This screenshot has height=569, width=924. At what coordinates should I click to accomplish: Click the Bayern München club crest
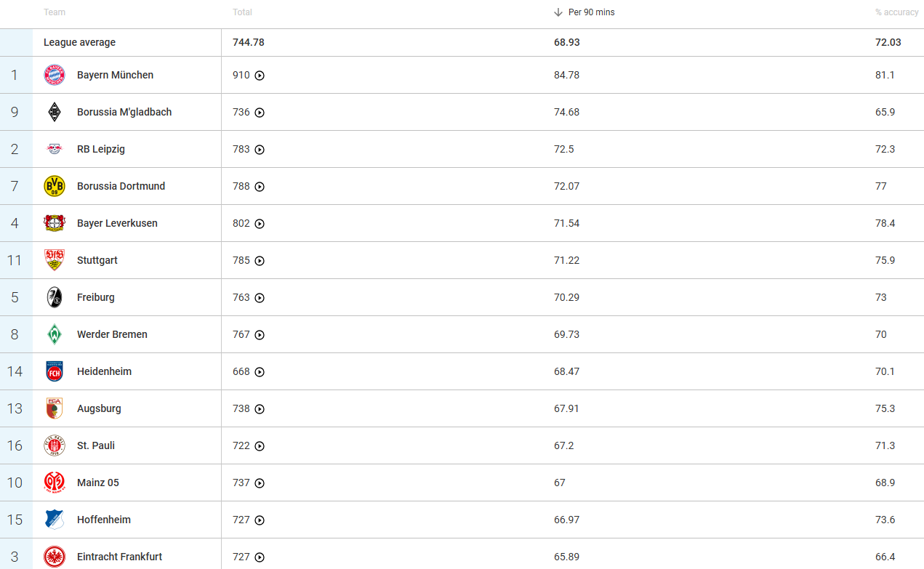55,75
